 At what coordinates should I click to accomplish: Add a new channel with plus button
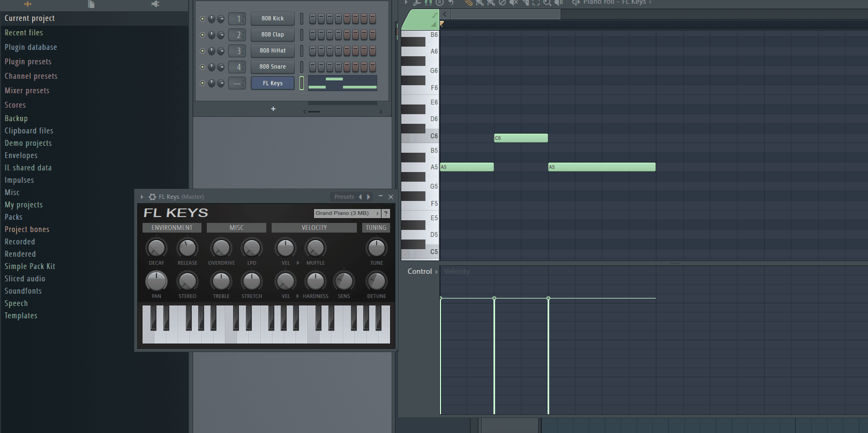click(x=273, y=109)
